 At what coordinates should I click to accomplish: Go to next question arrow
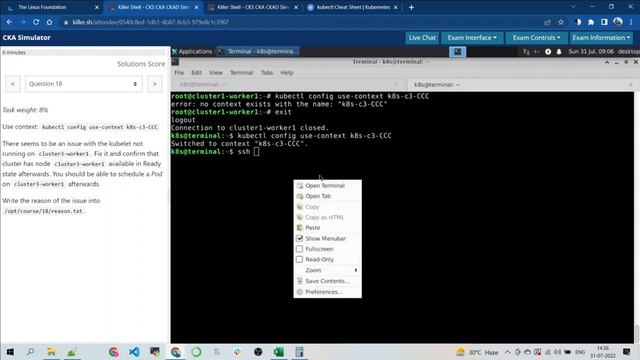pyautogui.click(x=155, y=84)
